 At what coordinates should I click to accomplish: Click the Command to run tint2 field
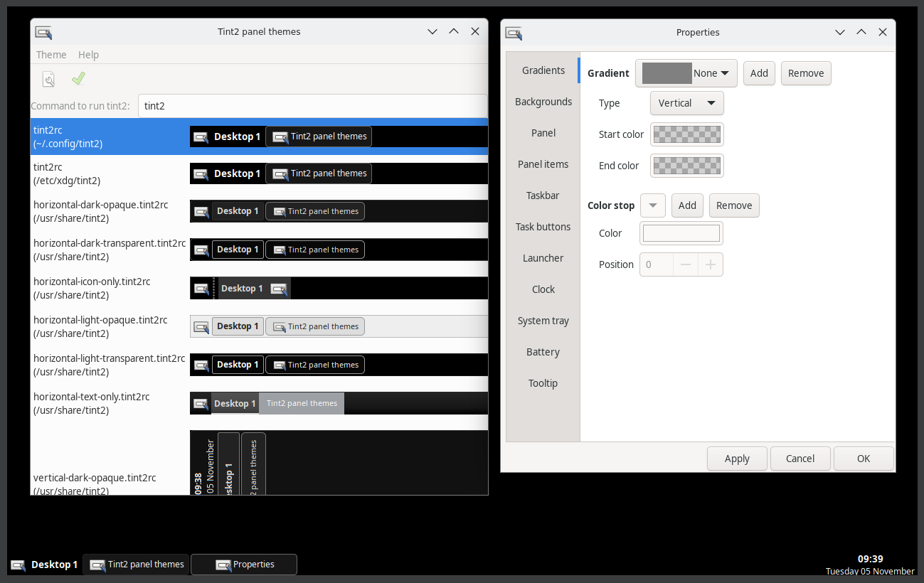point(312,106)
